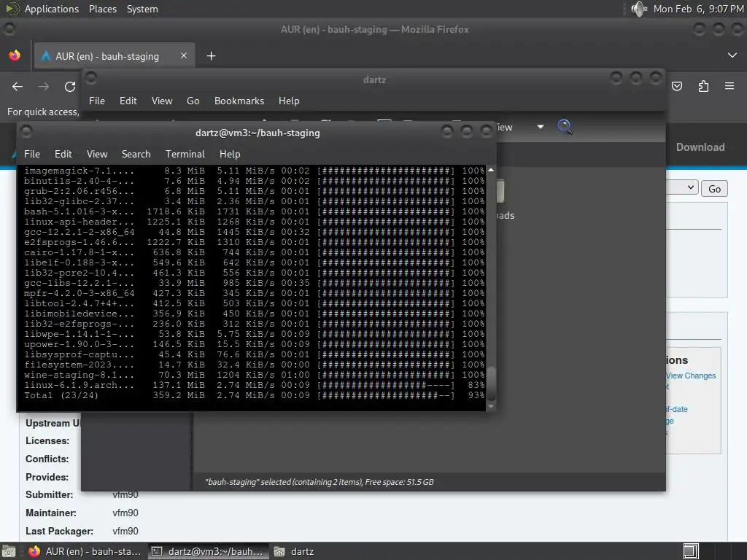Click the Licenses label on AUR page

47,441
